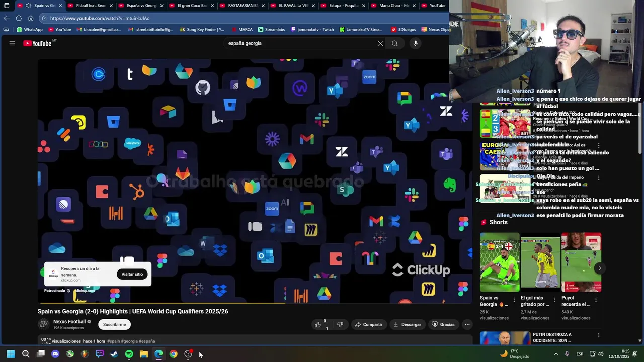Open the browser tab actions menu icon
644x362 pixels.
point(7,6)
